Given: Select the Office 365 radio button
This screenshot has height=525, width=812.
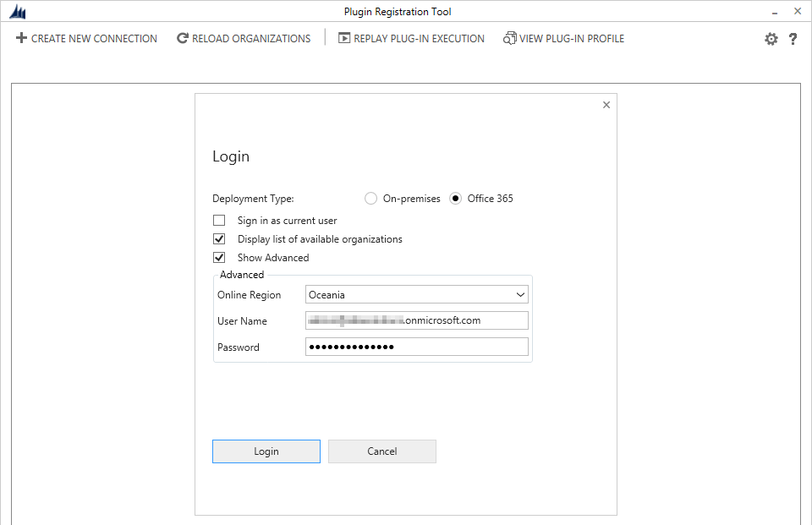Looking at the screenshot, I should (x=456, y=199).
